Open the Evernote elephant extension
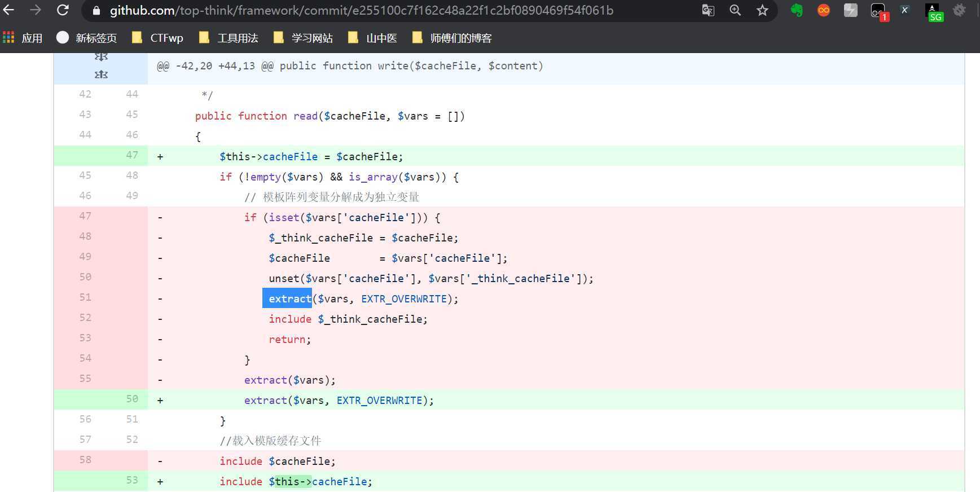This screenshot has width=980, height=492. click(x=797, y=10)
